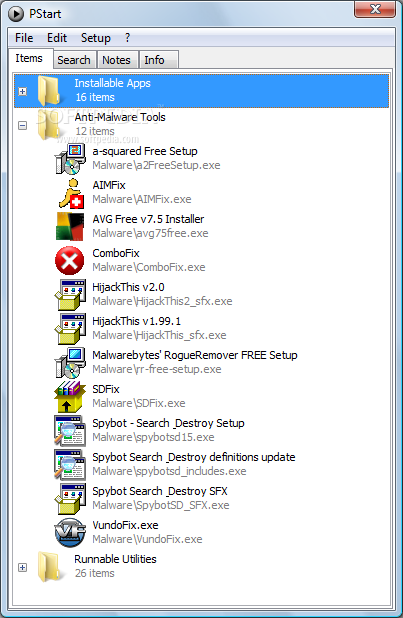The height and width of the screenshot is (618, 403).
Task: Select the 'VundoFix.exe' entry title
Action: point(125,525)
